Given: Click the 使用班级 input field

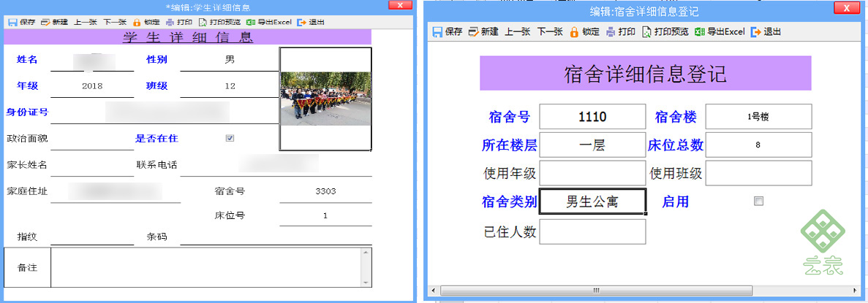Looking at the screenshot, I should pos(758,173).
